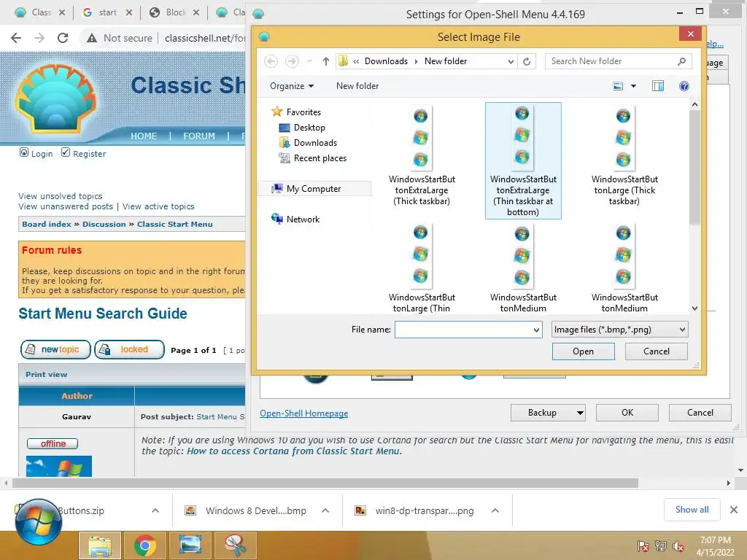Open the Image files type filter dropdown
Viewport: 747px width, 560px height.
coord(620,330)
